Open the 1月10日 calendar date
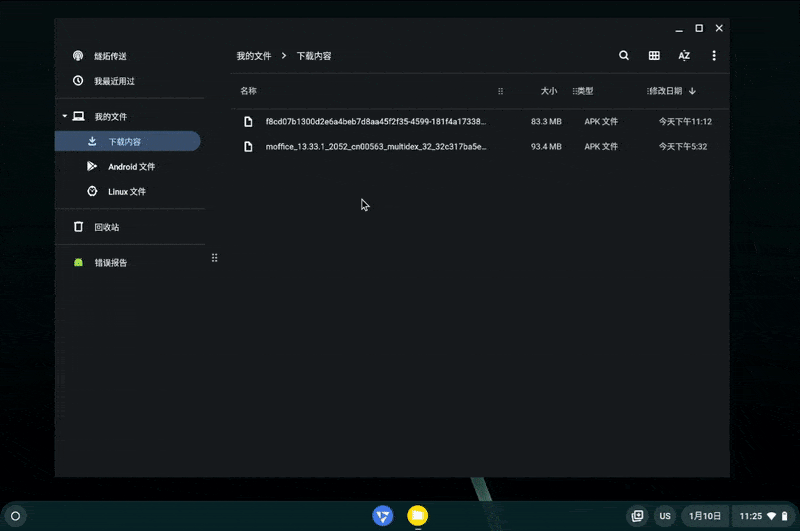The height and width of the screenshot is (531, 800). point(705,516)
